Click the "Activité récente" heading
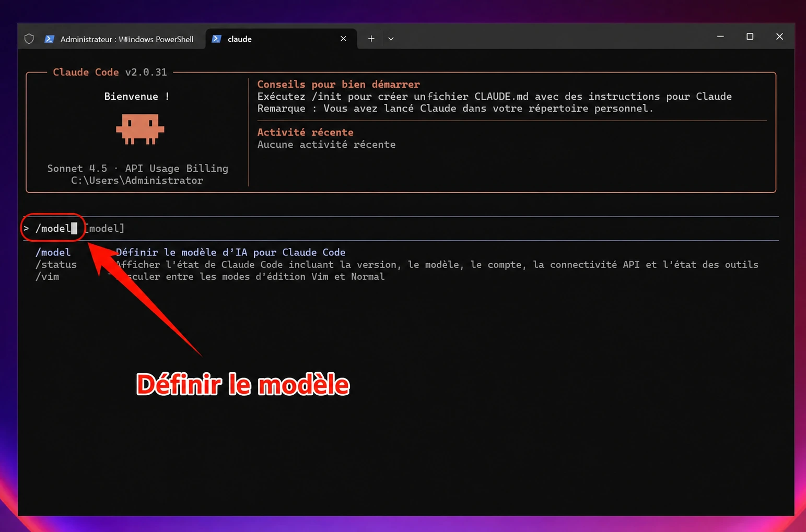This screenshot has height=532, width=806. (x=305, y=132)
